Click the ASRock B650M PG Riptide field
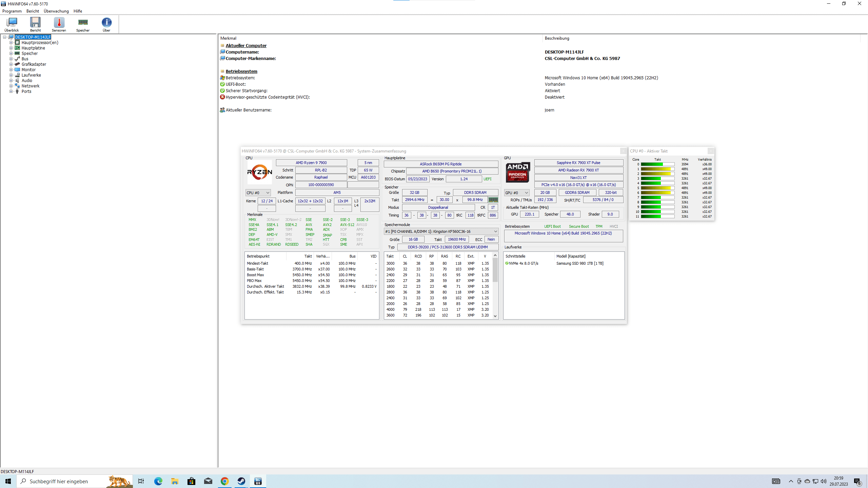Screen dimensions: 868x488 tap(441, 164)
